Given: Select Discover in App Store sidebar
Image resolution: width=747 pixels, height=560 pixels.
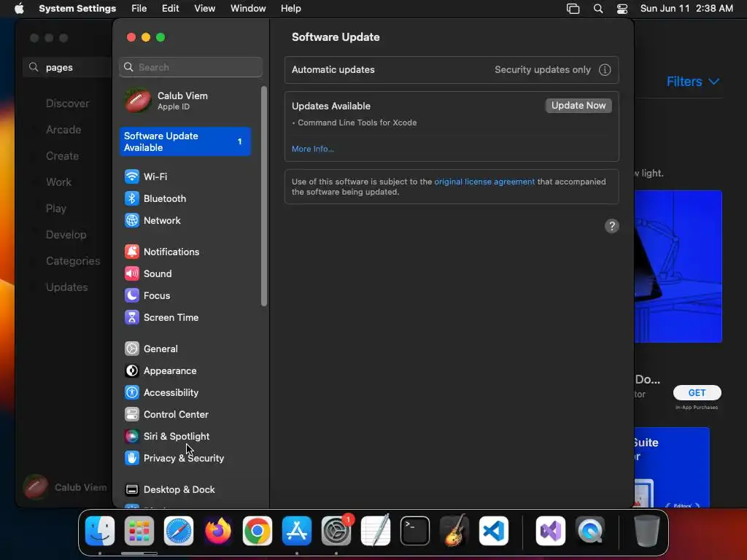Looking at the screenshot, I should [68, 104].
